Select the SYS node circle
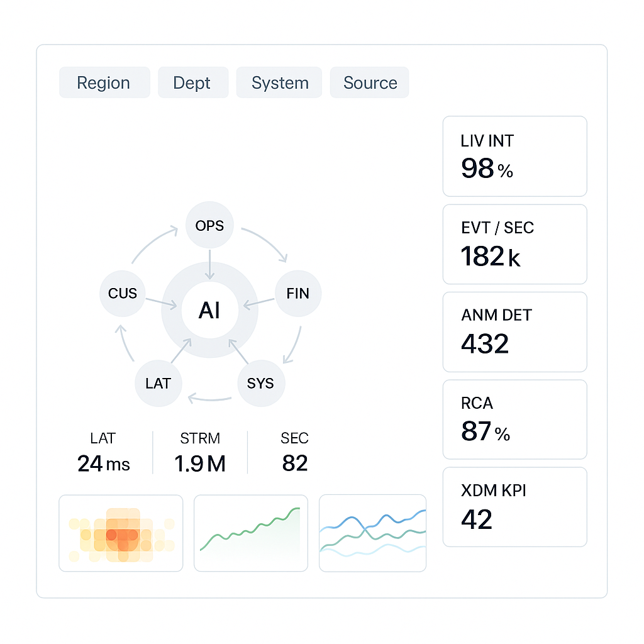The width and height of the screenshot is (644, 644). 261,383
